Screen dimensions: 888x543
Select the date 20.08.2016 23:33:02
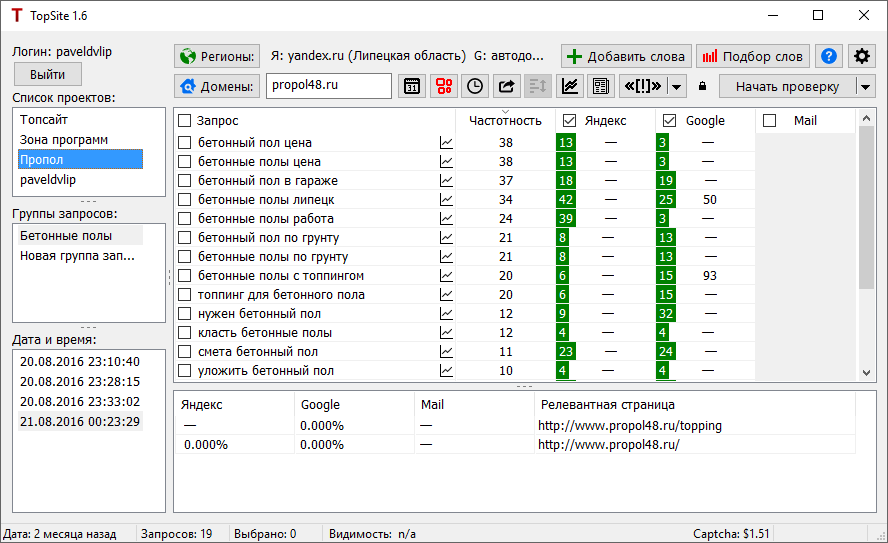tap(80, 401)
